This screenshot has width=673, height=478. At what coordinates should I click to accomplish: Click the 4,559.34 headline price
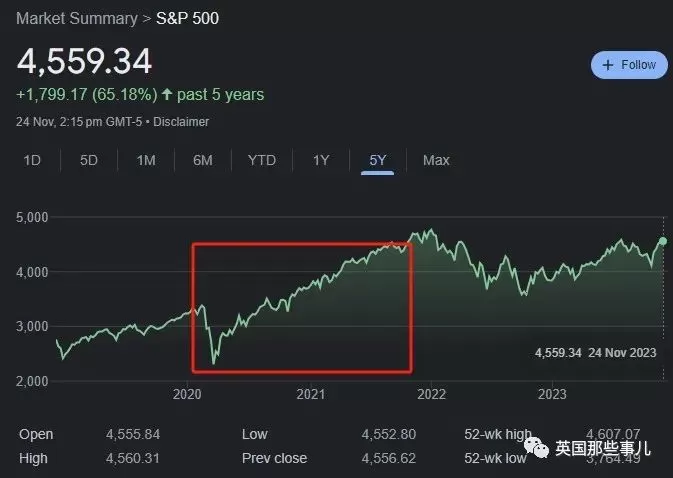click(x=84, y=61)
